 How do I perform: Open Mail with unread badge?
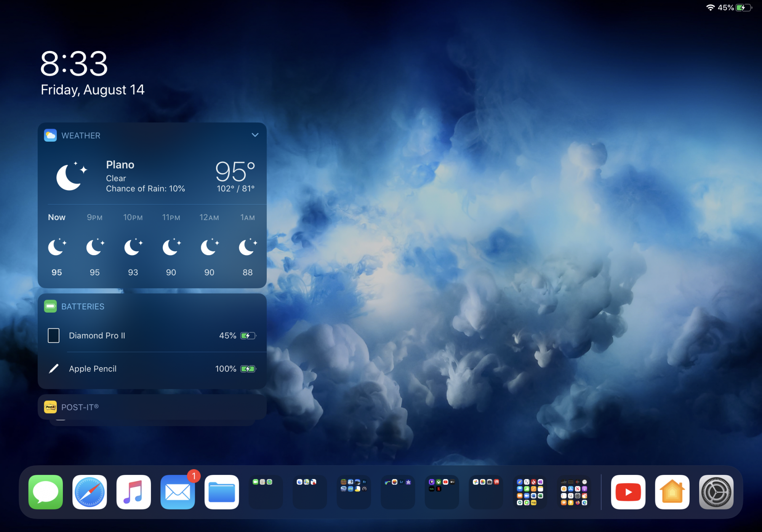coord(178,492)
